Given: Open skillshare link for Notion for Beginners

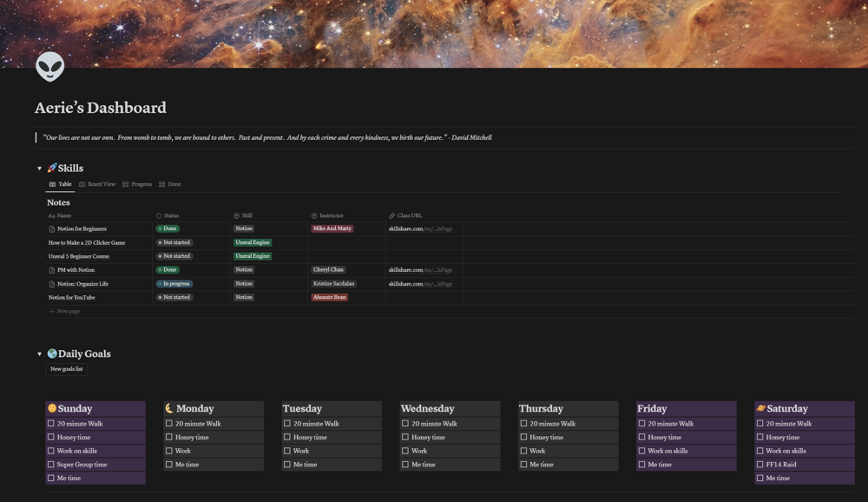Looking at the screenshot, I should click(x=421, y=228).
